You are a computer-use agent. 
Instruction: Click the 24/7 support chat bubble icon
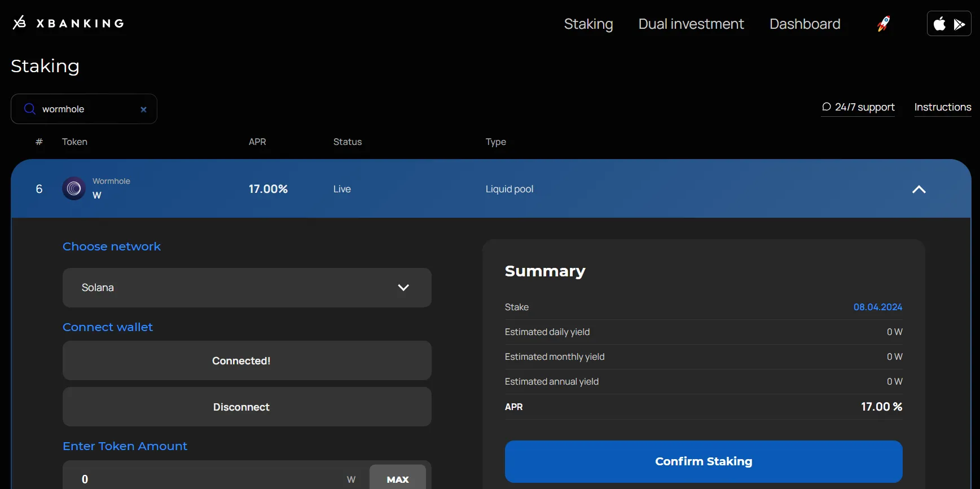pos(827,107)
